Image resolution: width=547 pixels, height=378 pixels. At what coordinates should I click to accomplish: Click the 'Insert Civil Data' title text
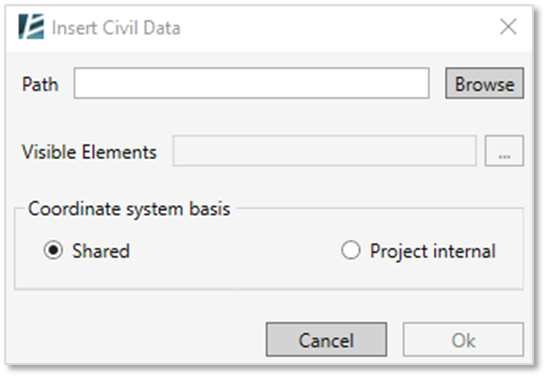(116, 28)
